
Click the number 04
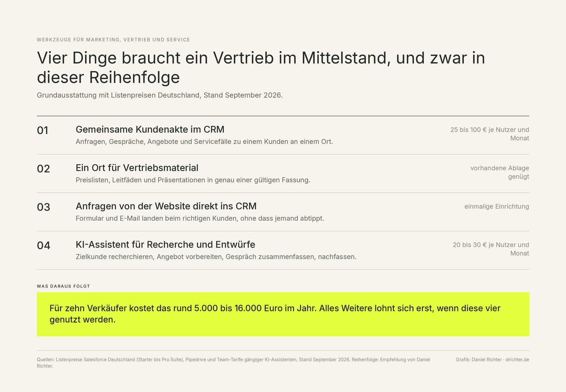[44, 246]
